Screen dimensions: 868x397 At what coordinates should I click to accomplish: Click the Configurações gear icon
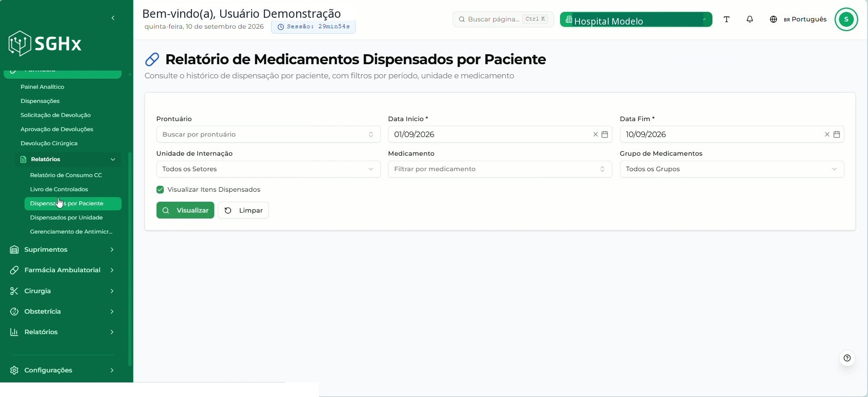pos(14,370)
